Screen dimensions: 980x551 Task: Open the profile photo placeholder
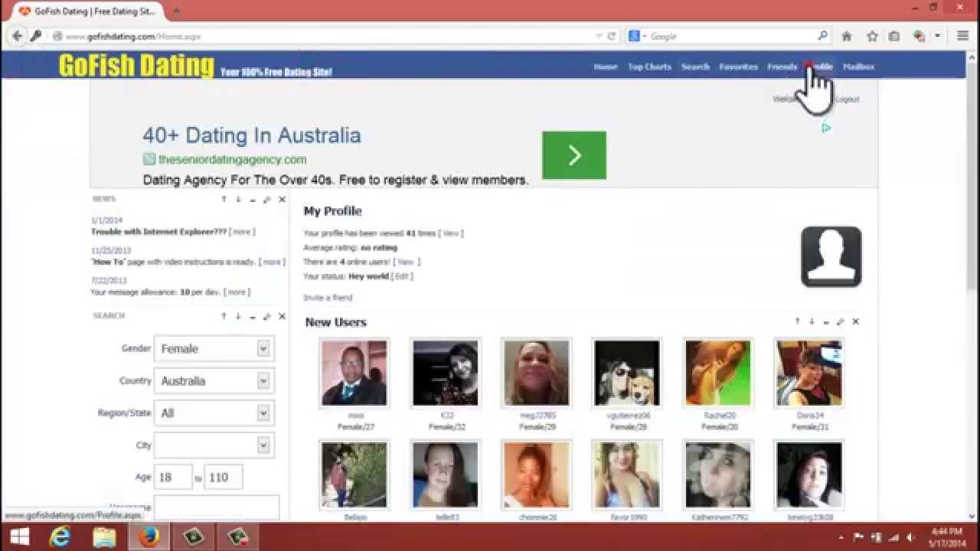pos(831,257)
